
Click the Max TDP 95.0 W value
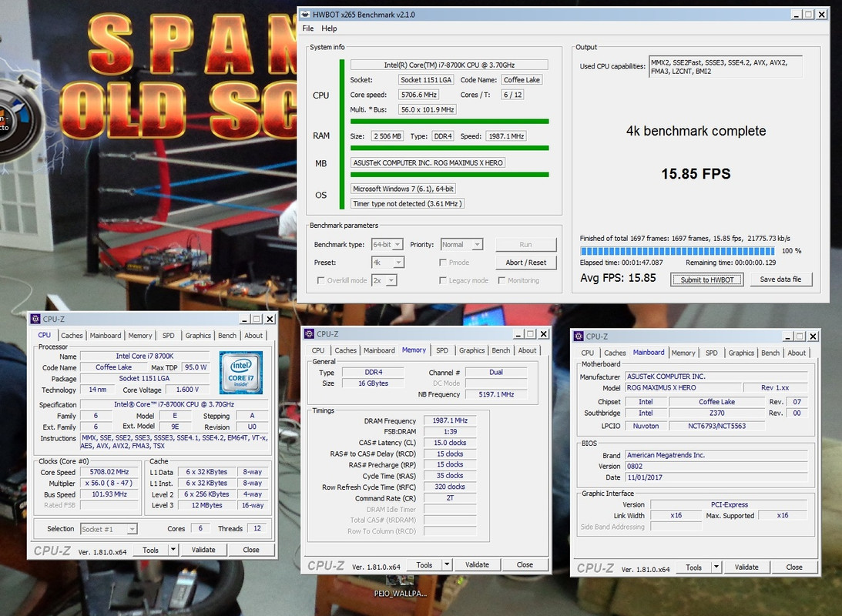tap(196, 367)
